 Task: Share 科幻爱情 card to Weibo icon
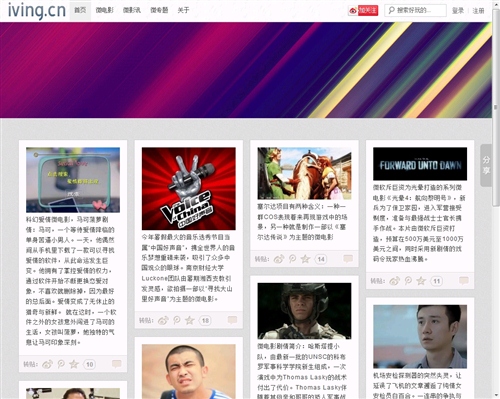(47, 364)
